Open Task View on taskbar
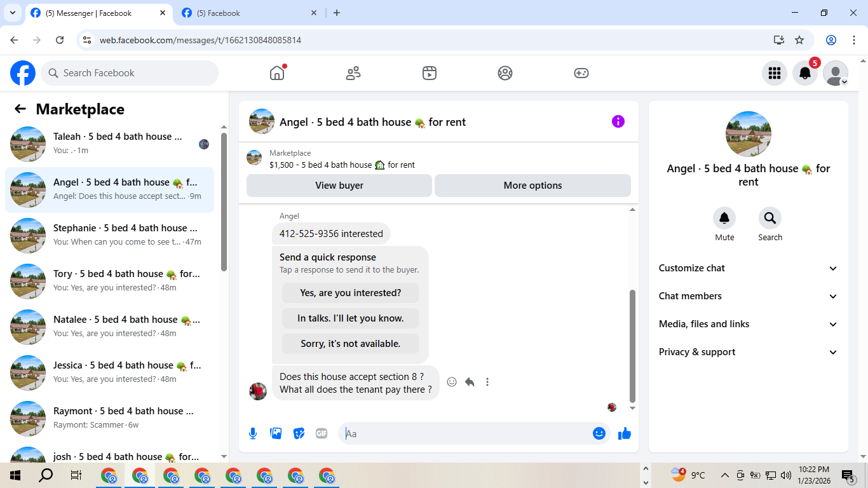This screenshot has height=488, width=868. tap(76, 475)
